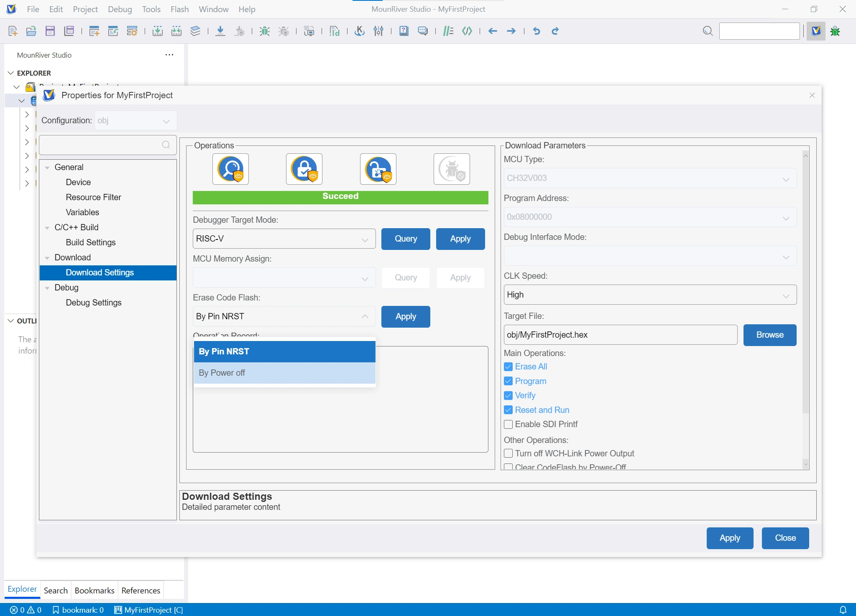Click the blue Download arrow toolbar icon
This screenshot has width=856, height=616.
click(220, 31)
